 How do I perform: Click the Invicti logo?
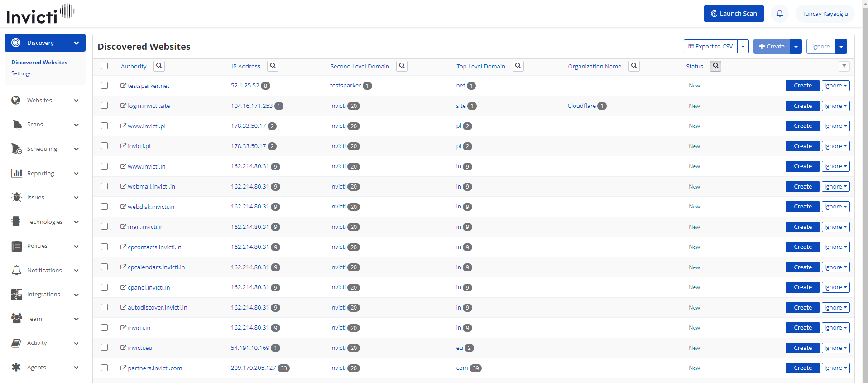tap(40, 14)
